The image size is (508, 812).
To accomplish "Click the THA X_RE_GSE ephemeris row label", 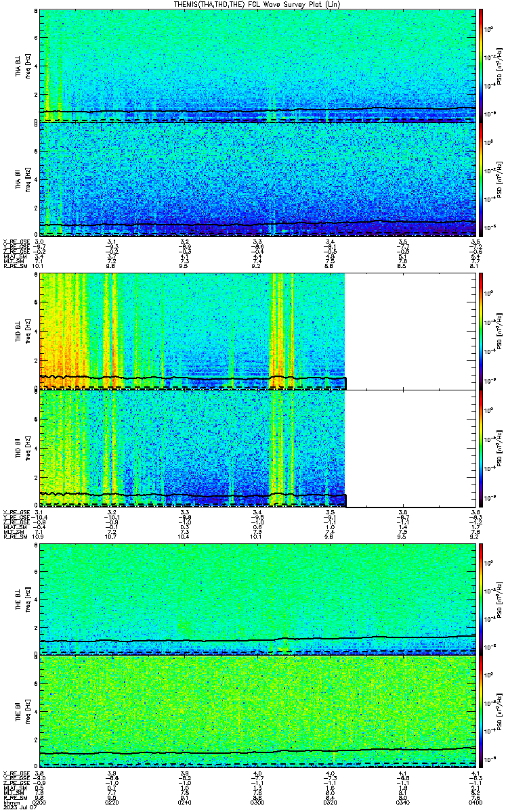I will click(14, 241).
